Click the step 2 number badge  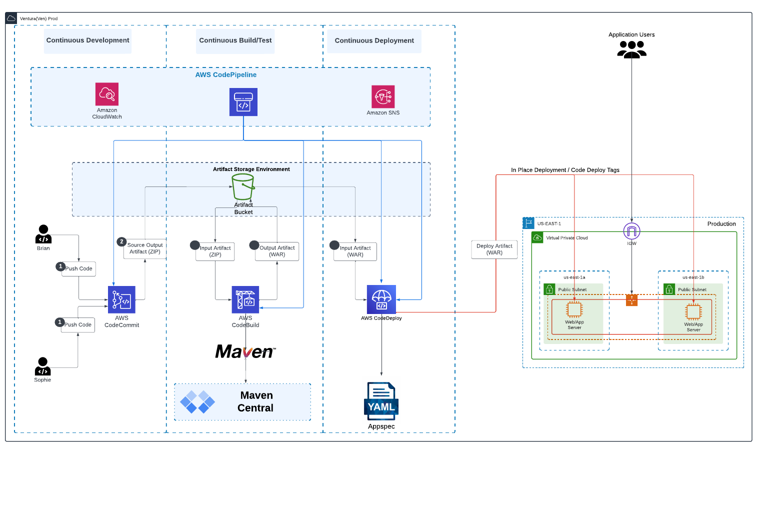(x=121, y=241)
